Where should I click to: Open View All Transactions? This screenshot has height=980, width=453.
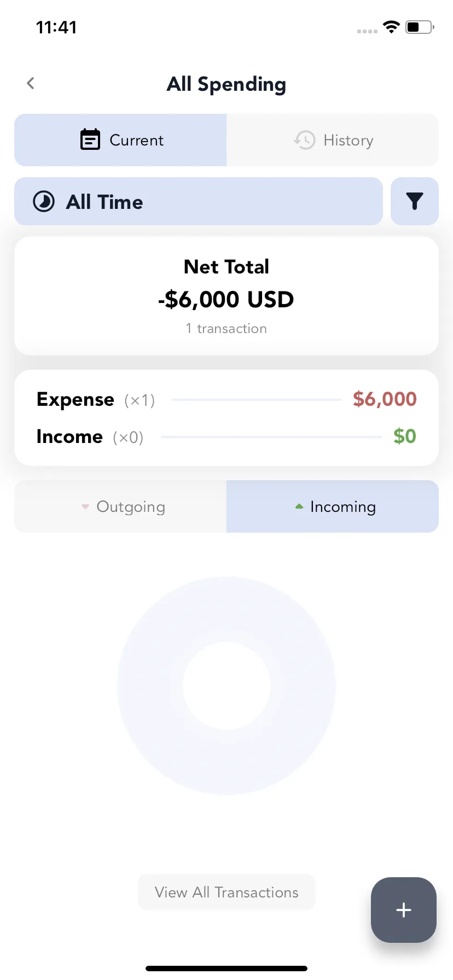pos(226,892)
